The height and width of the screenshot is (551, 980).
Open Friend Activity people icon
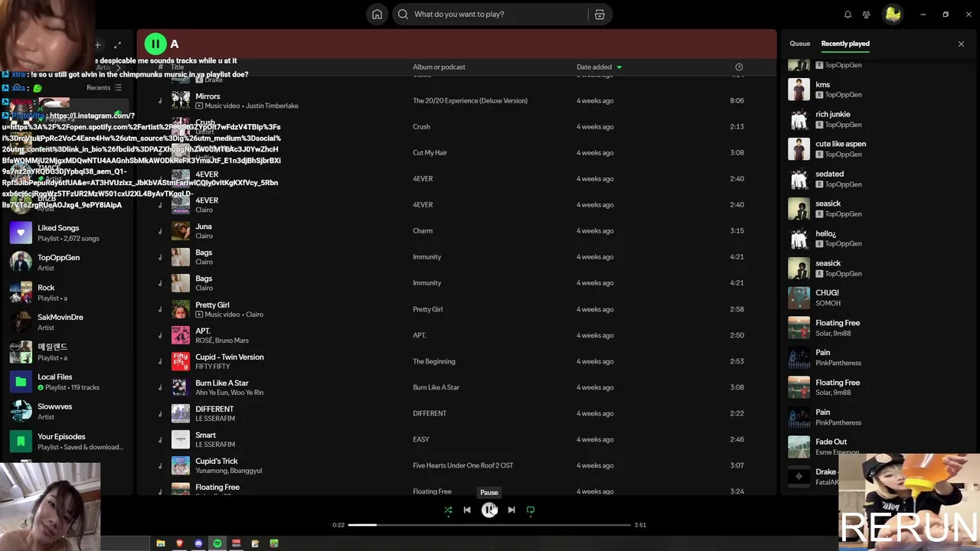click(866, 15)
